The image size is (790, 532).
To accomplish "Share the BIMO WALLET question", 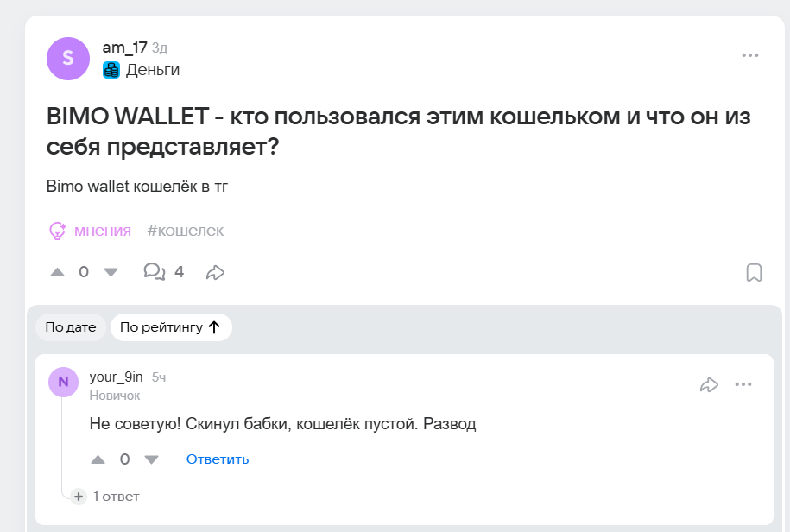I will click(215, 273).
